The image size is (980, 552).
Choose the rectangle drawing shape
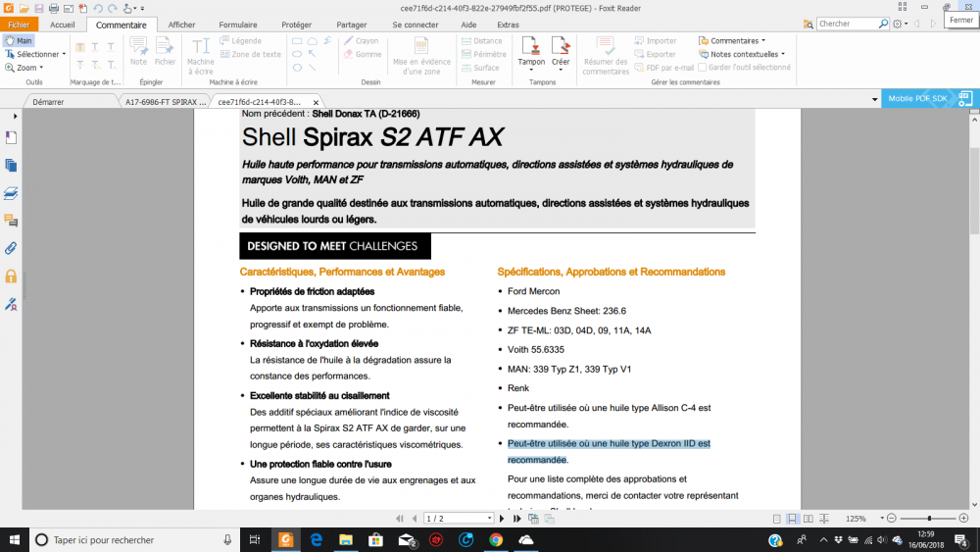297,40
